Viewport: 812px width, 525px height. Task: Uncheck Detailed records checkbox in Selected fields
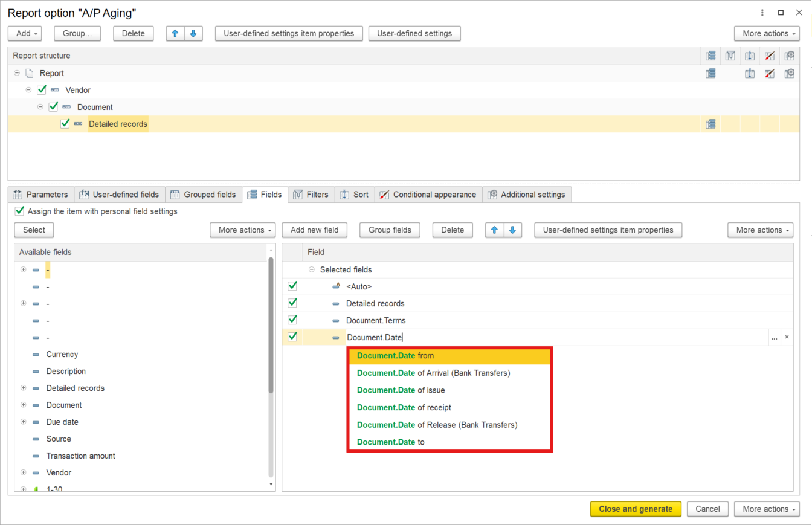pyautogui.click(x=292, y=303)
